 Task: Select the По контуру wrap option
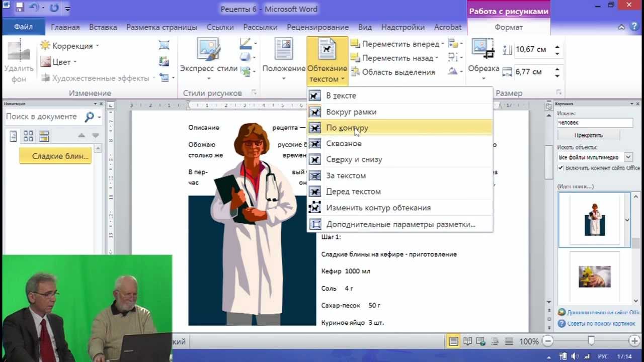pos(400,128)
